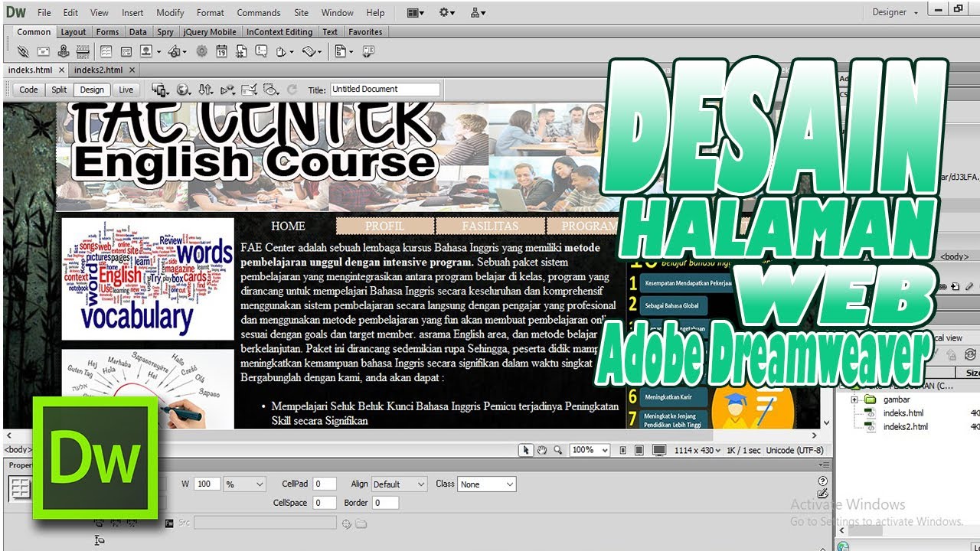Insert a Named Anchor icon
980x551 pixels.
[x=64, y=51]
